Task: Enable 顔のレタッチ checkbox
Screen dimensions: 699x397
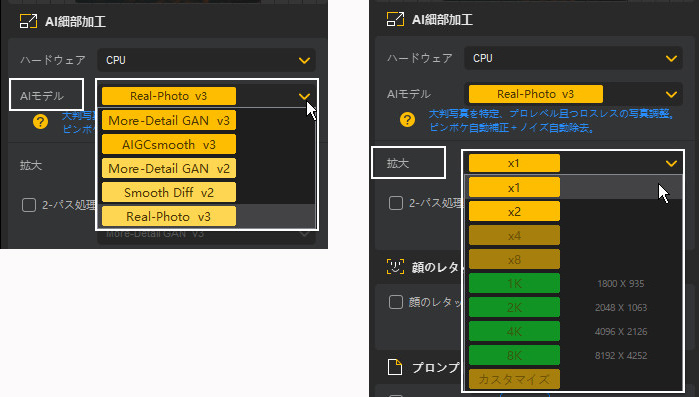Action: coord(396,302)
